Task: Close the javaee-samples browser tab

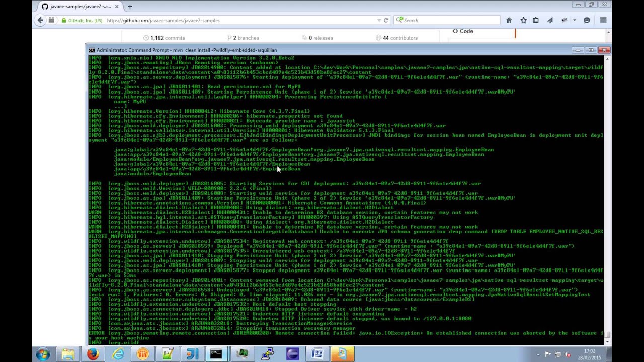Action: 117,7
